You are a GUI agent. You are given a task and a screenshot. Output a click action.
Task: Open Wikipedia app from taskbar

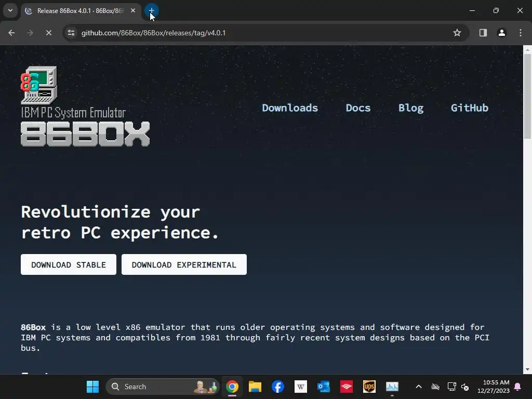(301, 387)
